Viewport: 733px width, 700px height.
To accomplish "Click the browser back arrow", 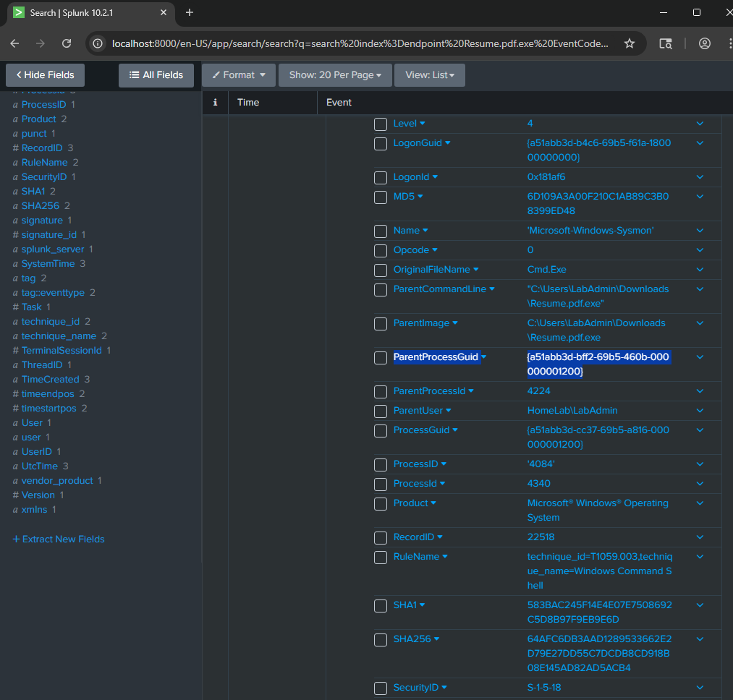I will (x=14, y=43).
